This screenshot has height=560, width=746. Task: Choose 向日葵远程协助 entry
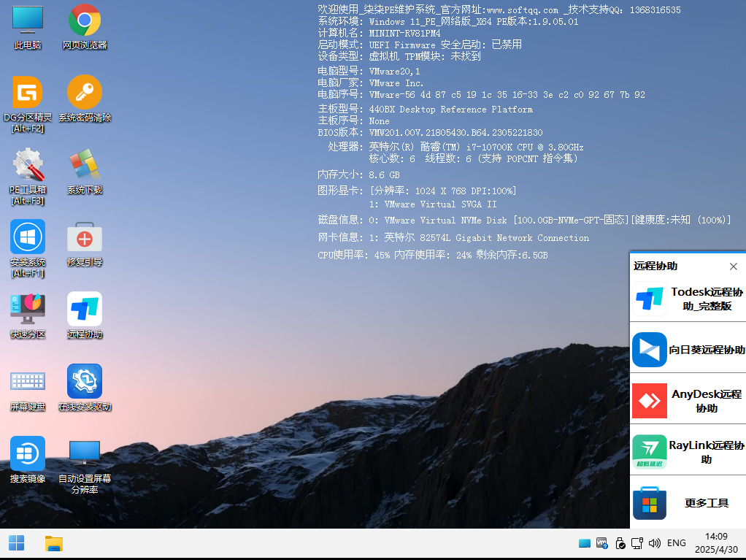[688, 350]
